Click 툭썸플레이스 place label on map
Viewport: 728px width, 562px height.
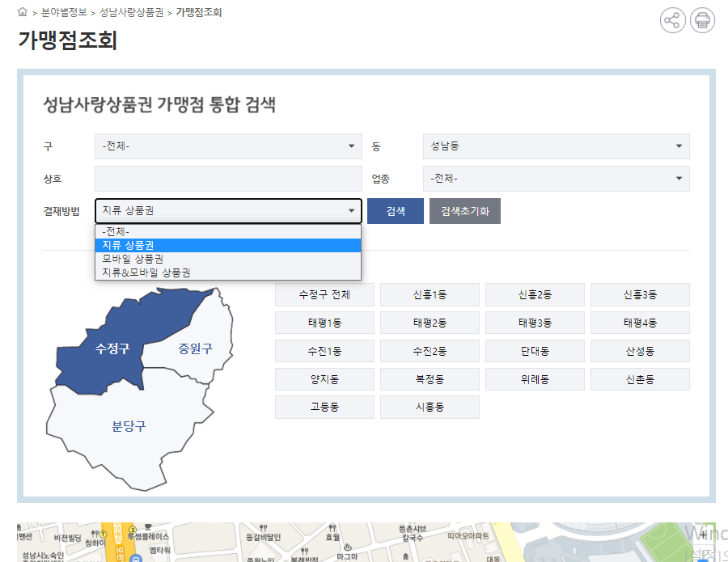(148, 536)
